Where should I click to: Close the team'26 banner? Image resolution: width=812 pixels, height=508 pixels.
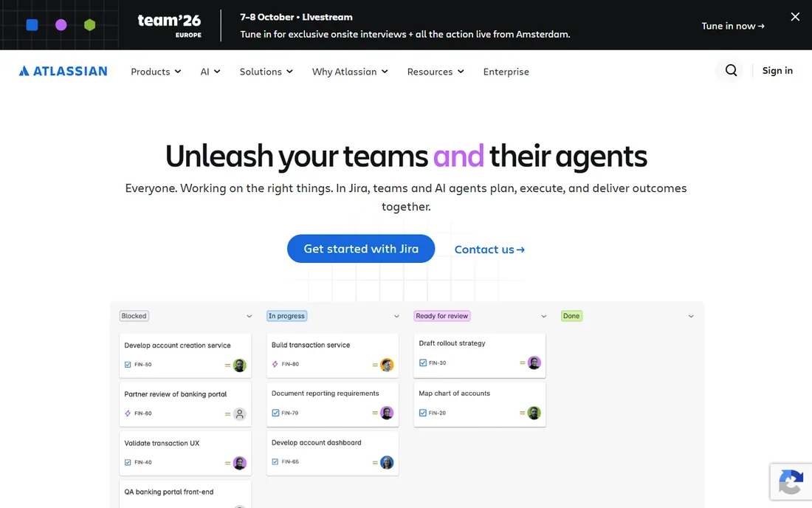pos(795,16)
